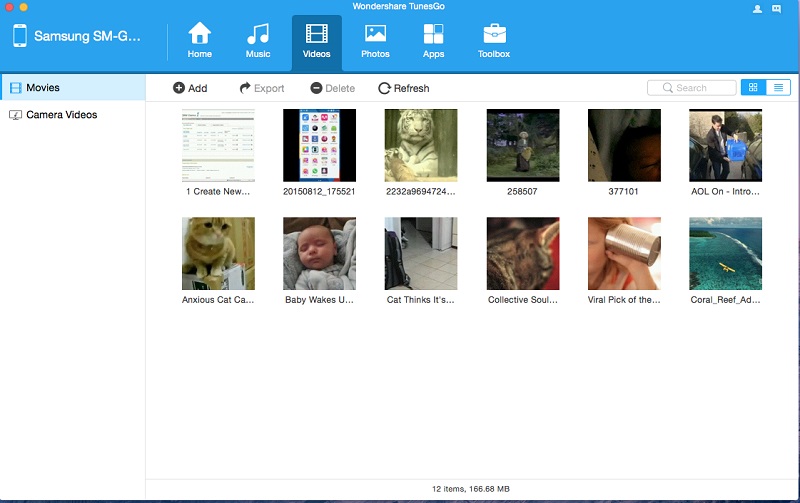Go to the Music section
Viewport: 800px width, 503px height.
click(258, 40)
